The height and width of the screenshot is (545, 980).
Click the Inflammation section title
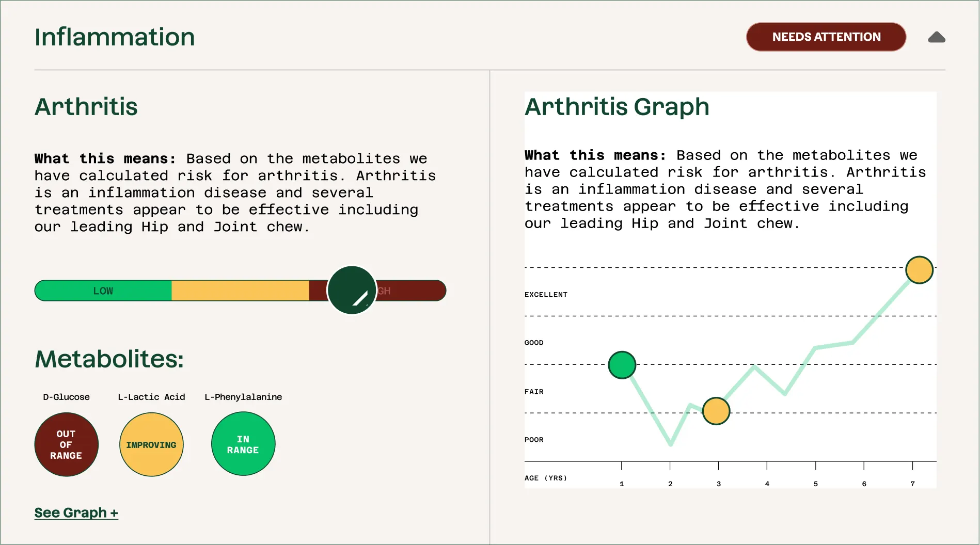click(x=115, y=37)
